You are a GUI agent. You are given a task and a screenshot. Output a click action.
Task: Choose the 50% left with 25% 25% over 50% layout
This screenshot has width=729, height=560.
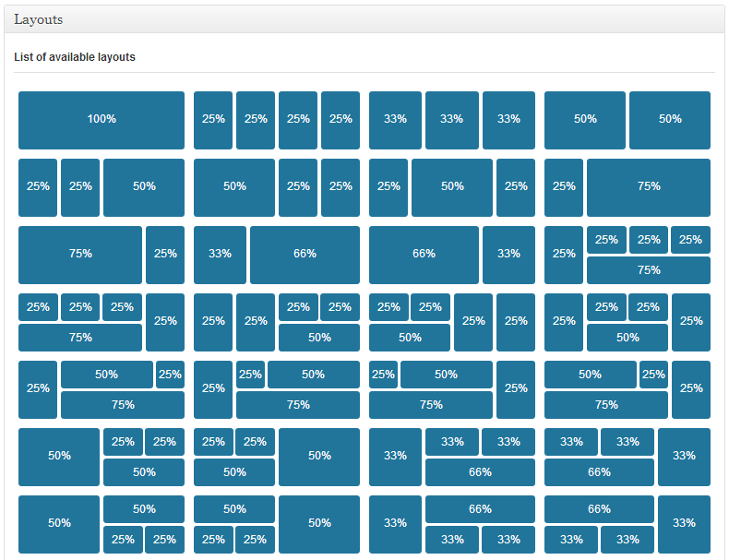[102, 457]
